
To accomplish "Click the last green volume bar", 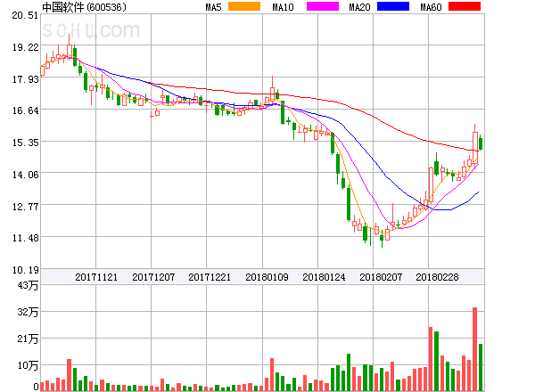I will 481,367.
